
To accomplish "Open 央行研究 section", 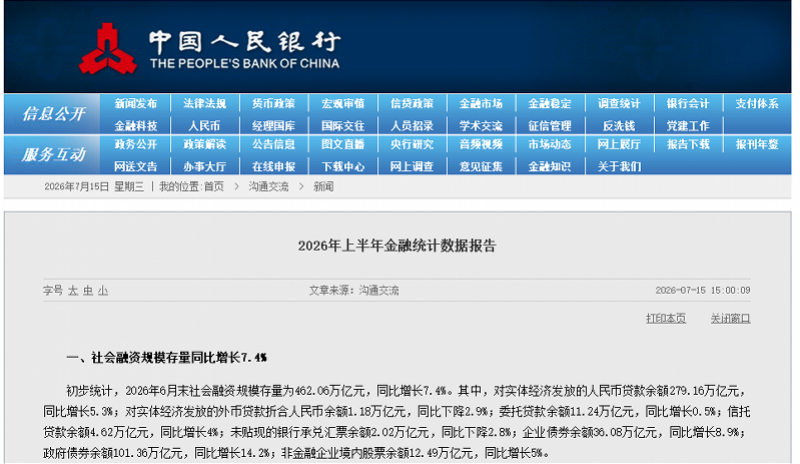I will click(412, 144).
